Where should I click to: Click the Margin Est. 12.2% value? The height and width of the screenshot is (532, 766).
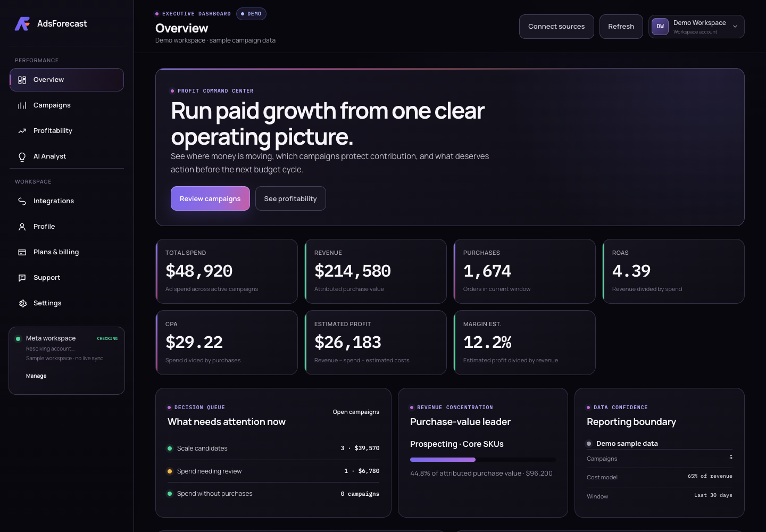(488, 342)
